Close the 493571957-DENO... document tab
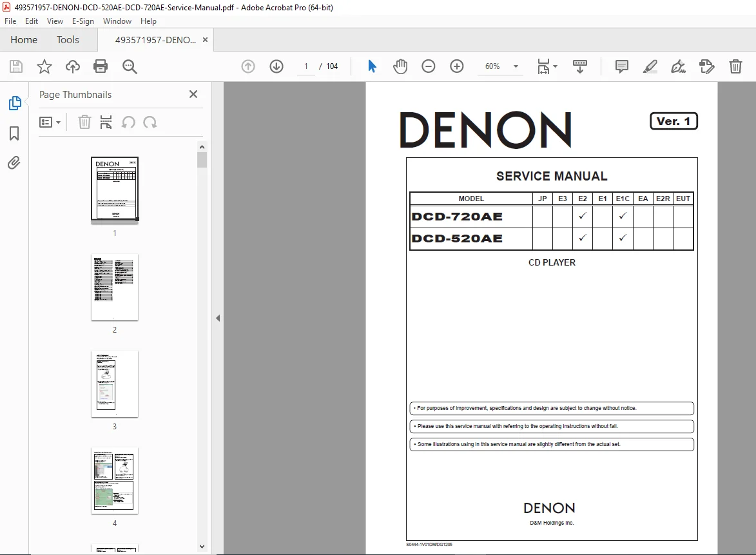 206,39
